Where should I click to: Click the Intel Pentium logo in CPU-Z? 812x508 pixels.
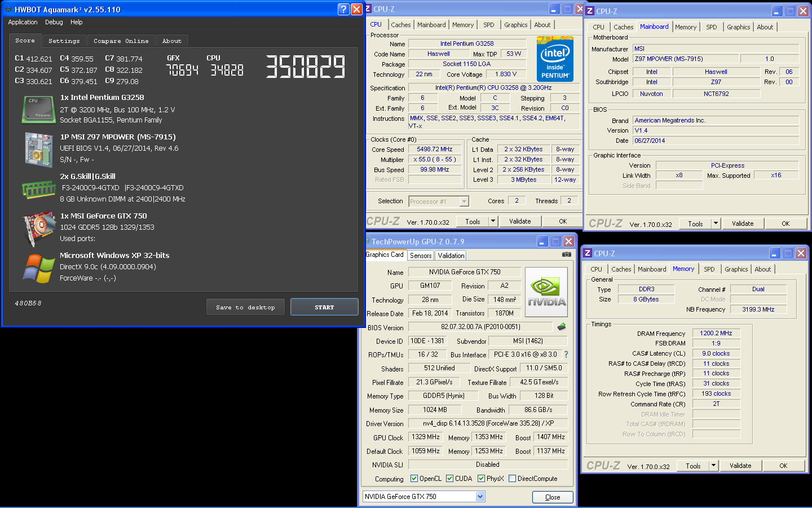click(x=555, y=59)
